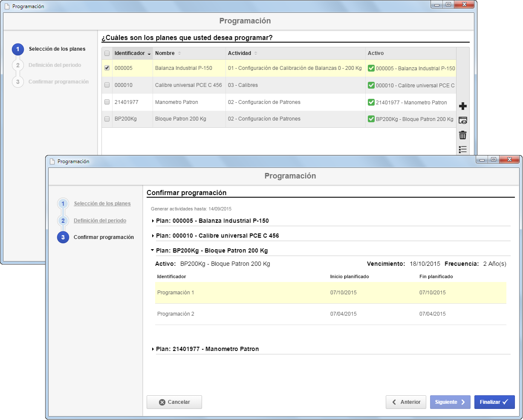Open the view-details eye icon in back window
523x420 pixels.
(x=462, y=121)
